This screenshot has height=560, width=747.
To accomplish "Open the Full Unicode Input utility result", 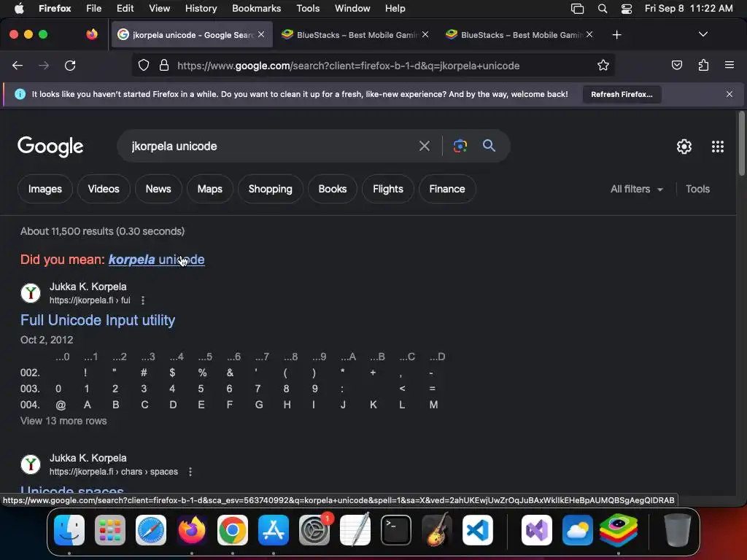I will [98, 320].
